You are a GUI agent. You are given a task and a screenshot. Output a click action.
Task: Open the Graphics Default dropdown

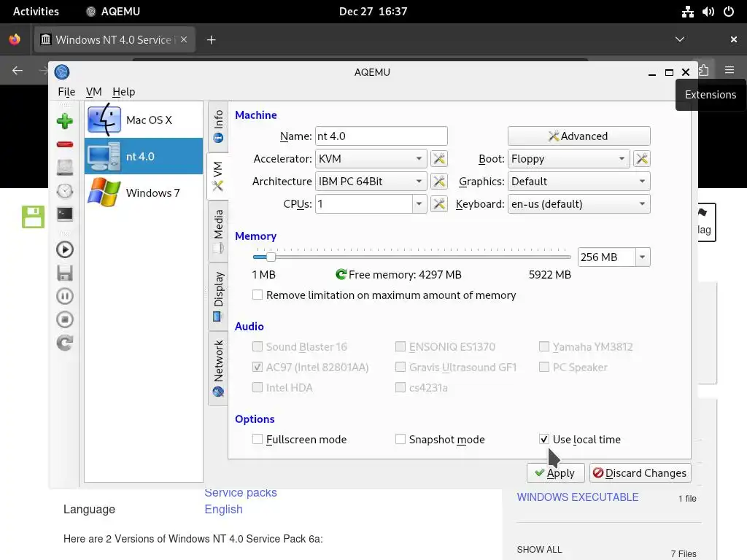coord(578,182)
